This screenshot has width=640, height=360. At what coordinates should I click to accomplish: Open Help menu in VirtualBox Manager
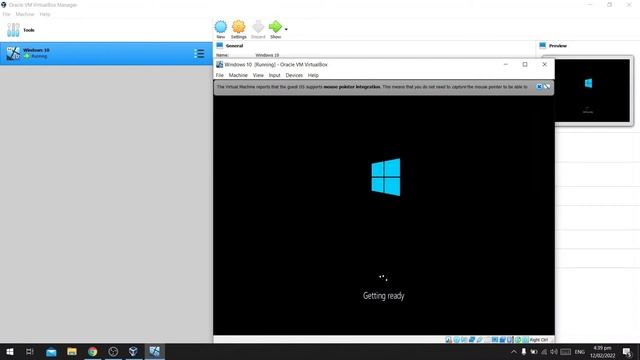tap(45, 14)
